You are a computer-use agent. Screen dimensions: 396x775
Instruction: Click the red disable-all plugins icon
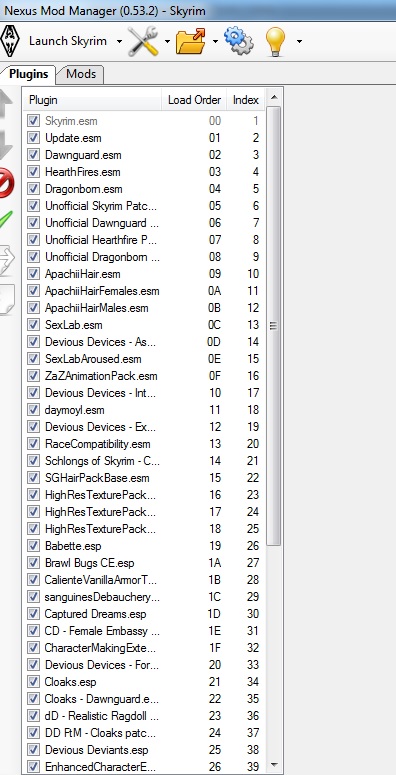tap(5, 183)
